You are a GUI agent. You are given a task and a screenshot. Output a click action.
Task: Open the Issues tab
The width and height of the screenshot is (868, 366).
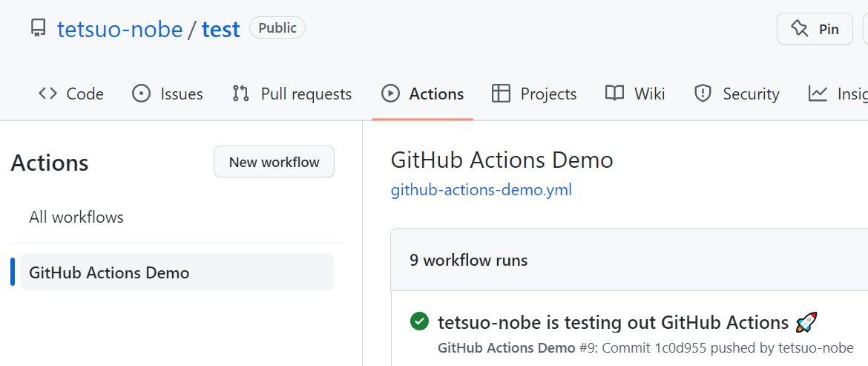coord(181,94)
